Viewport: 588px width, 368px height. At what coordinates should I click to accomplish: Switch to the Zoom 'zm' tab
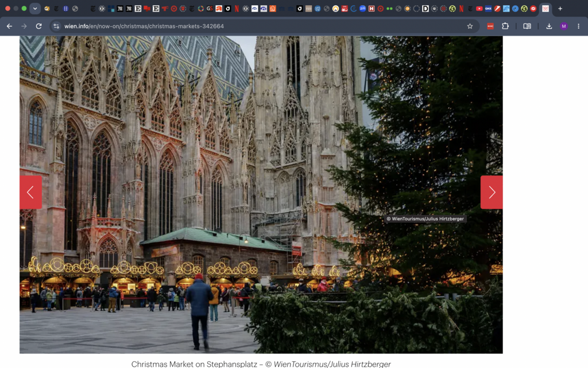tap(363, 9)
